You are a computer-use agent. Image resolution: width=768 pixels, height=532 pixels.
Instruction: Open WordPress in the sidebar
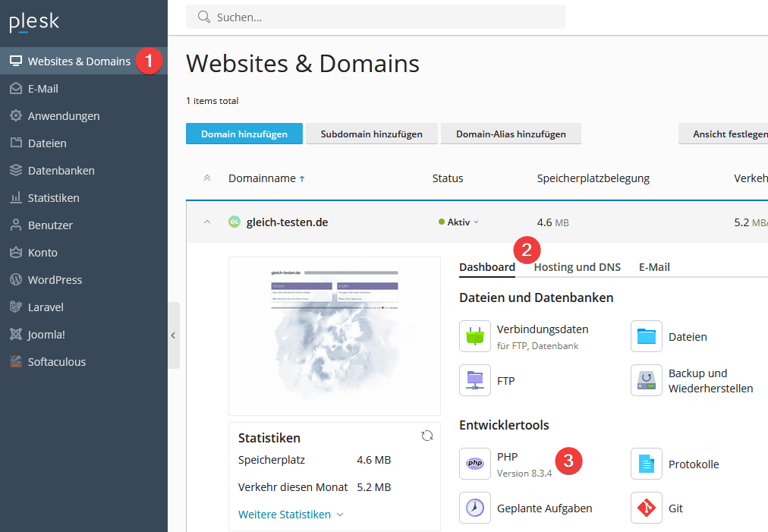tap(55, 280)
